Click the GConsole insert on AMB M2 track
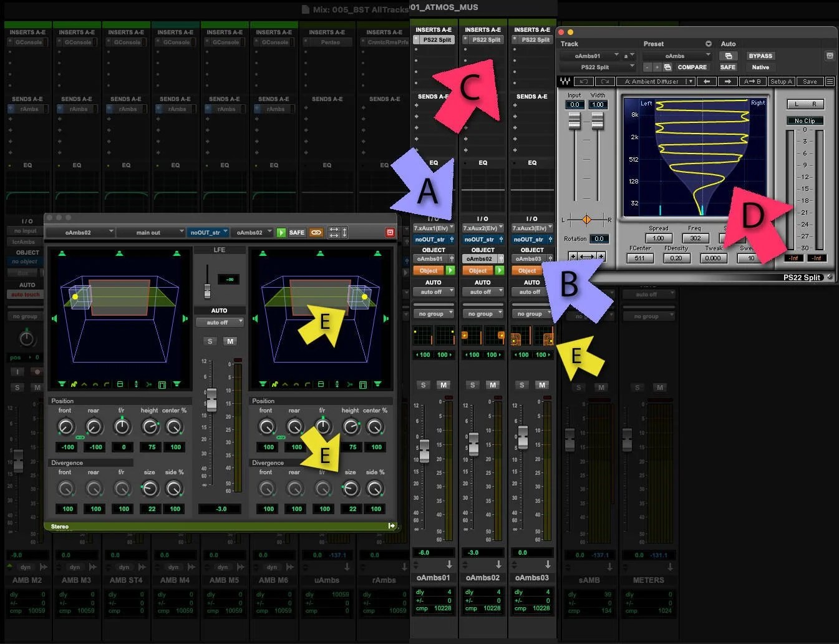The width and height of the screenshot is (839, 644). tap(28, 42)
